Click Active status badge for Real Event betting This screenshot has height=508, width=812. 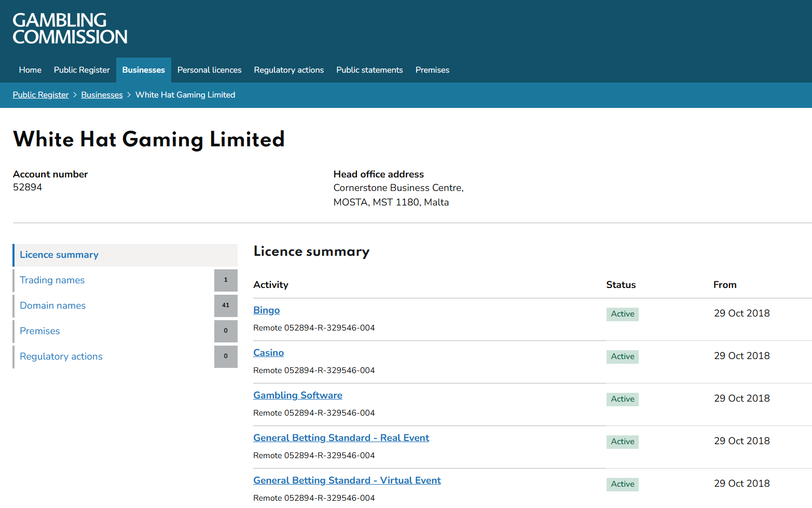pyautogui.click(x=623, y=442)
